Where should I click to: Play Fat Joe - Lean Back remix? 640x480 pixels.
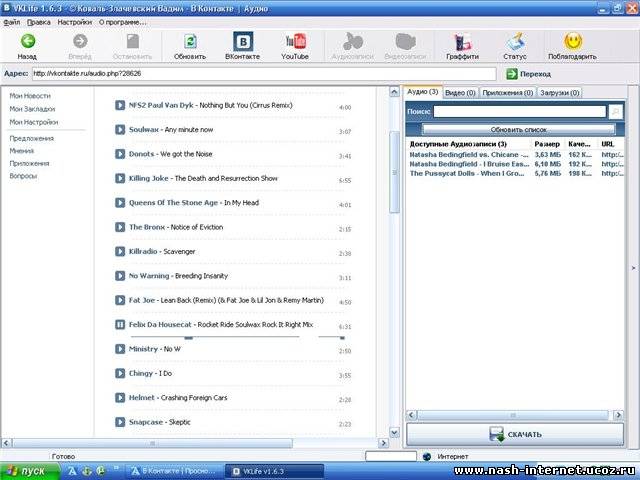coord(120,300)
